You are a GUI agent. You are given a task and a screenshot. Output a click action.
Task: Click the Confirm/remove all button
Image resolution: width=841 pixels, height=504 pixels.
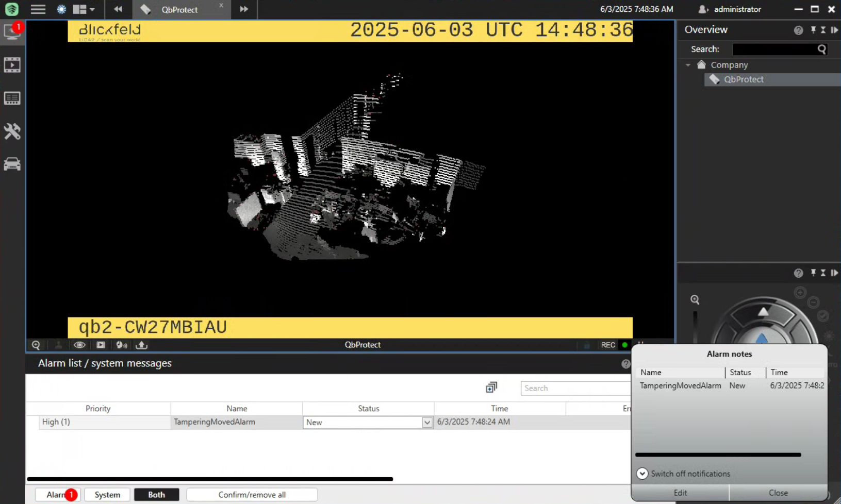[x=252, y=495]
